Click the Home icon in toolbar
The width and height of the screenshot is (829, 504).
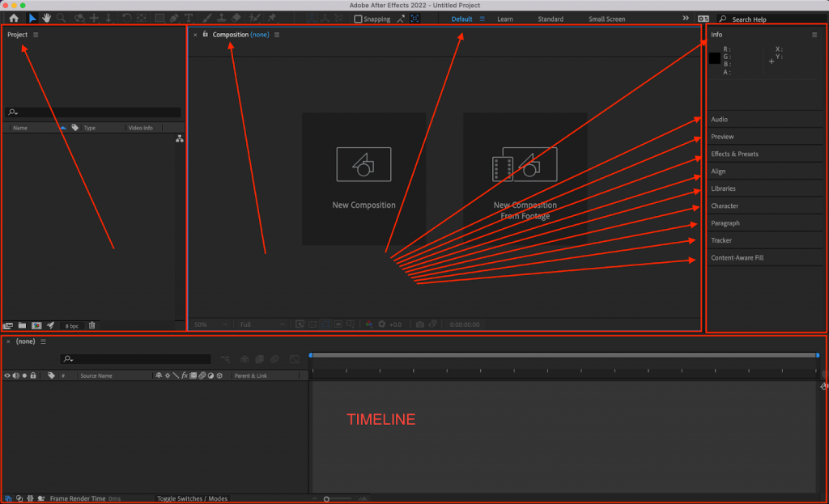[14, 18]
